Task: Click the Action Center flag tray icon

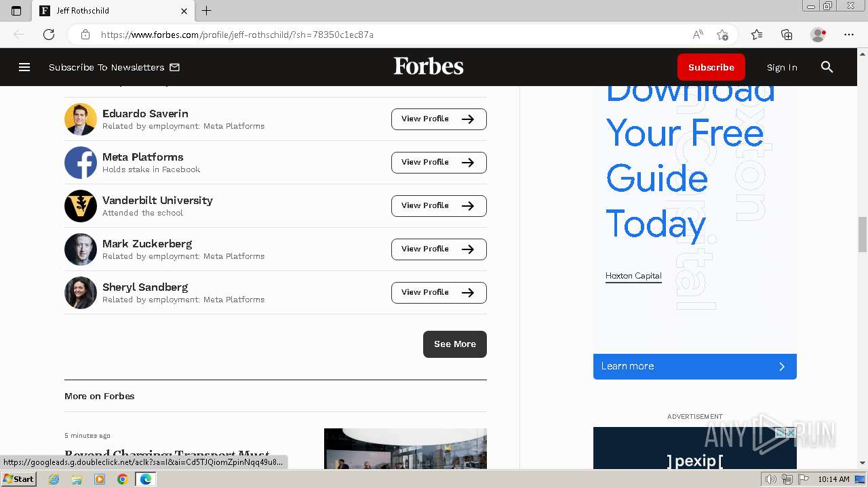Action: tap(804, 479)
